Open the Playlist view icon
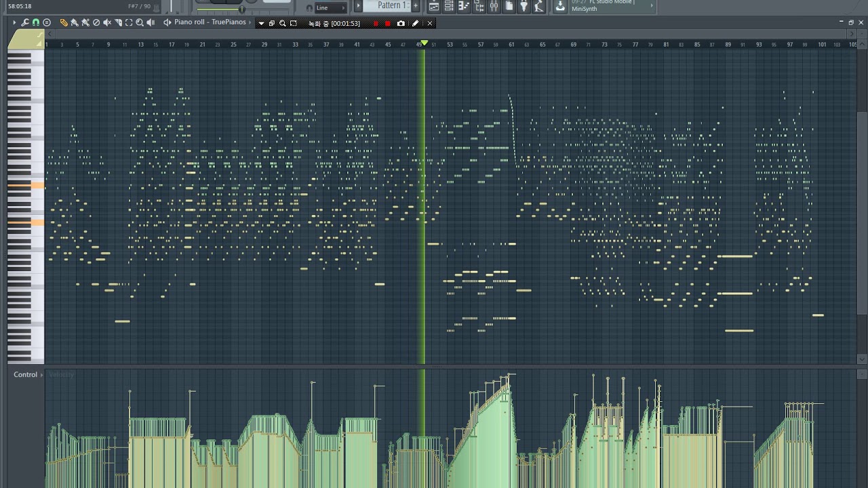 tap(434, 6)
